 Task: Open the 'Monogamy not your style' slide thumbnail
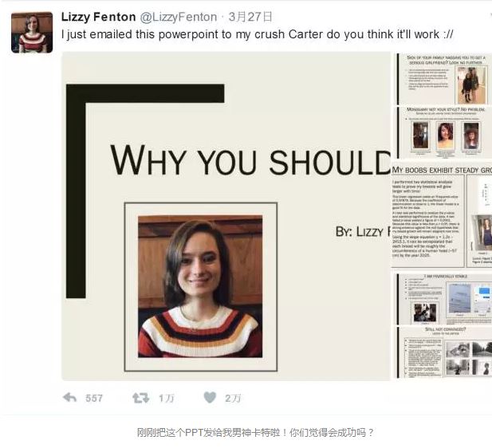tap(443, 132)
